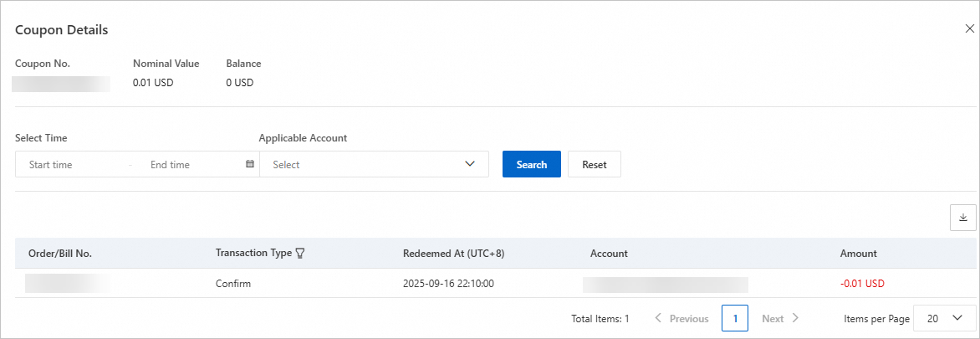Click the -0.01 USD amount value
Viewport: 980px width, 339px height.
click(x=862, y=283)
